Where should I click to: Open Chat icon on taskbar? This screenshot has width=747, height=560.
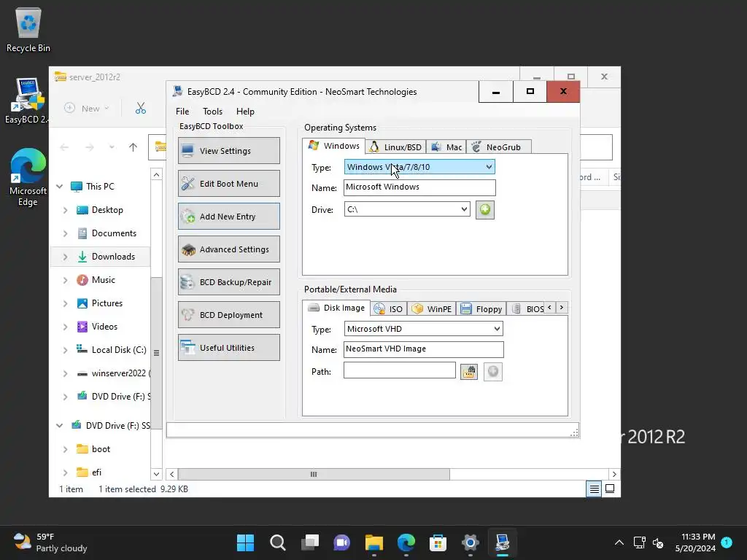coord(341,542)
